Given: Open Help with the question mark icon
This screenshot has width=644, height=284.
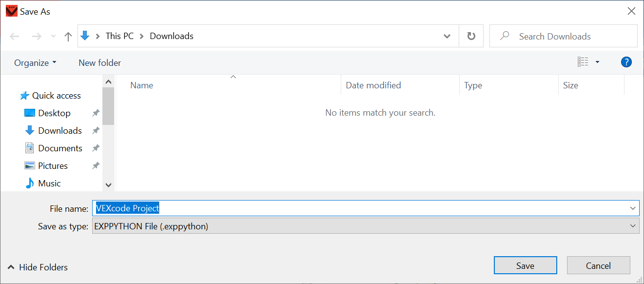Looking at the screenshot, I should (x=626, y=62).
